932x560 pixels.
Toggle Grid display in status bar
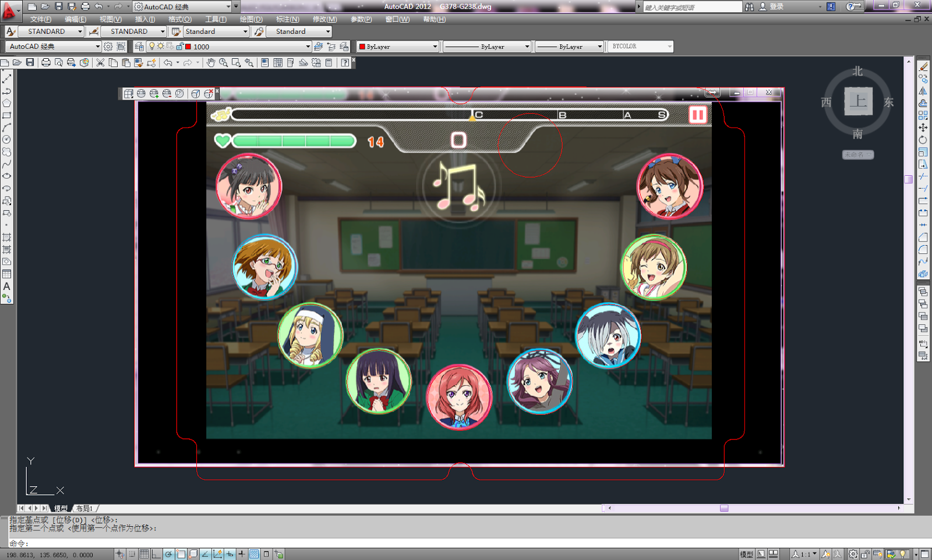pyautogui.click(x=144, y=554)
